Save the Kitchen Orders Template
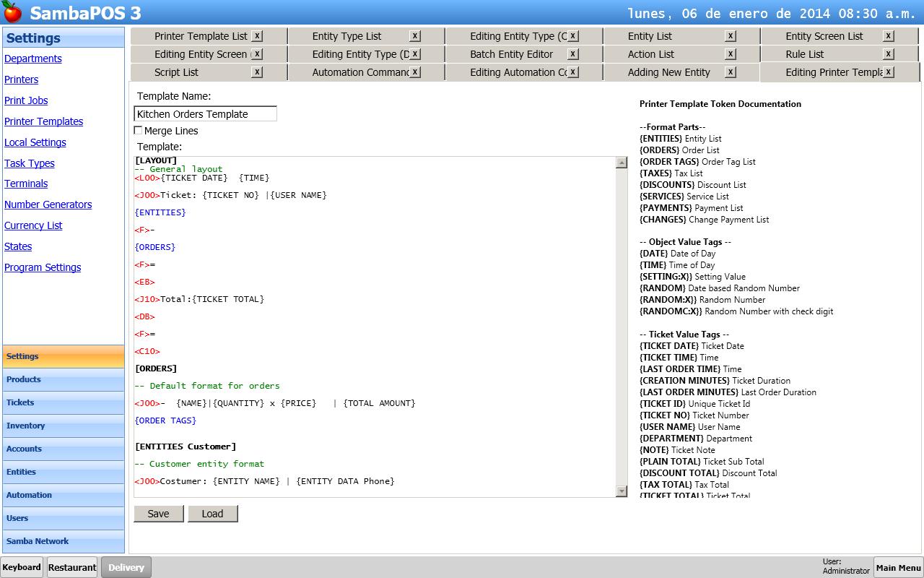Screen dimensions: 924x578 click(x=158, y=514)
